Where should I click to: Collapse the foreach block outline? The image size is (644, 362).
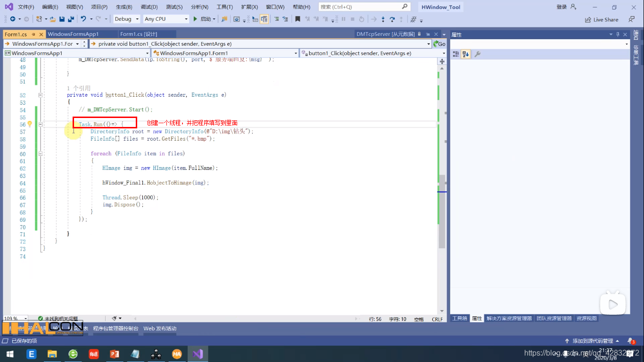pyautogui.click(x=41, y=153)
